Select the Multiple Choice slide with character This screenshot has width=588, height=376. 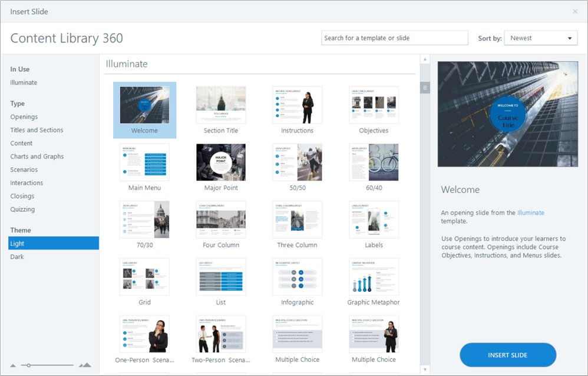(x=374, y=334)
